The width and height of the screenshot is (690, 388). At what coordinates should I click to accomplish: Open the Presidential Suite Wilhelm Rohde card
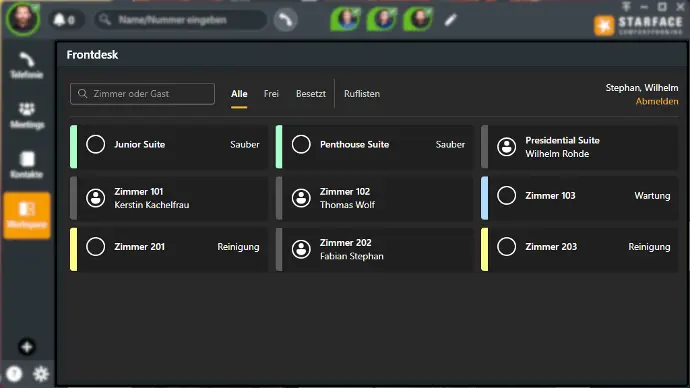[580, 147]
